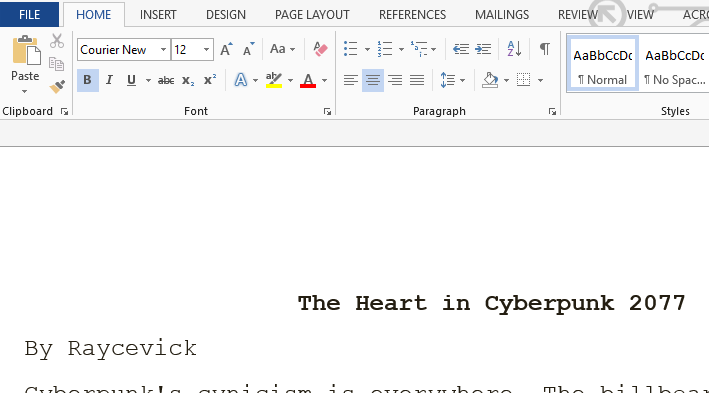Expand the numbering library dropdown arrow
The width and height of the screenshot is (709, 393).
[x=401, y=49]
